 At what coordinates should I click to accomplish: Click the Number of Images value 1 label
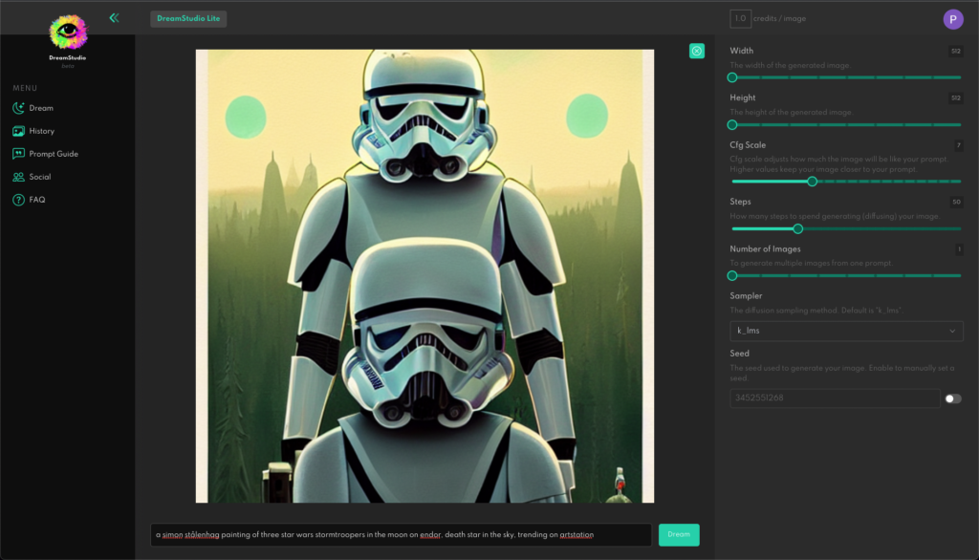(x=959, y=249)
